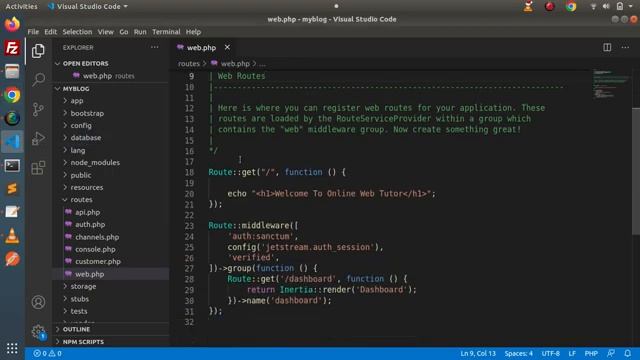Viewport: 640px width, 360px height.
Task: Click the feedback icon in status bar
Action: pos(611,353)
